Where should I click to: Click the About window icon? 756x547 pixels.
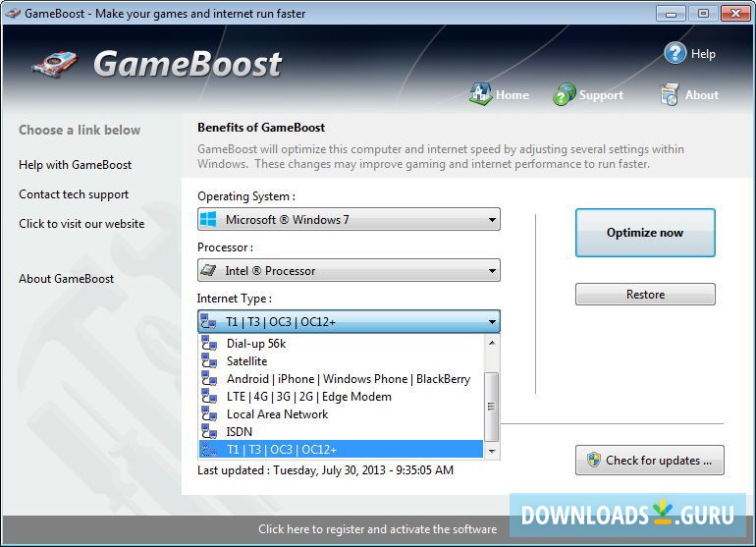coord(670,94)
